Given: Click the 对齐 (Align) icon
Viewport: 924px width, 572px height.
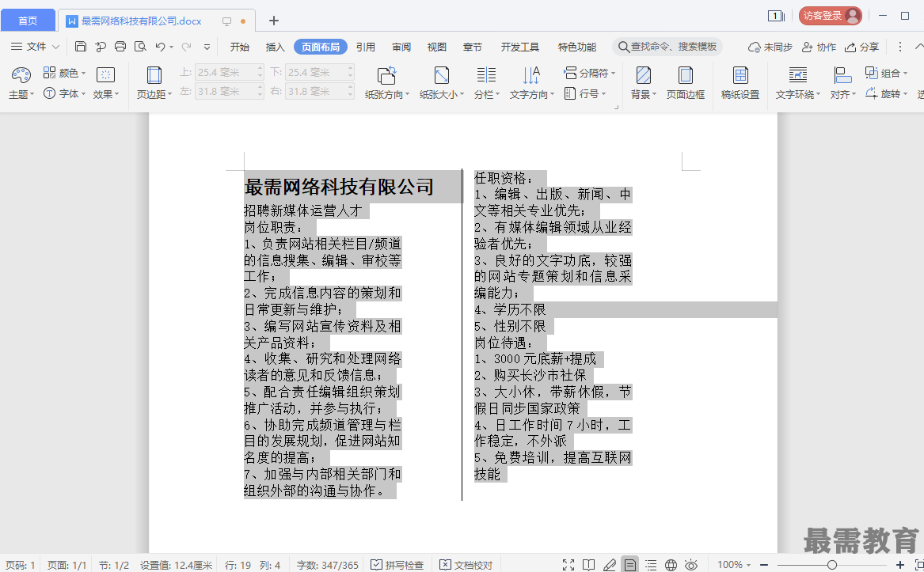Looking at the screenshot, I should tap(842, 75).
